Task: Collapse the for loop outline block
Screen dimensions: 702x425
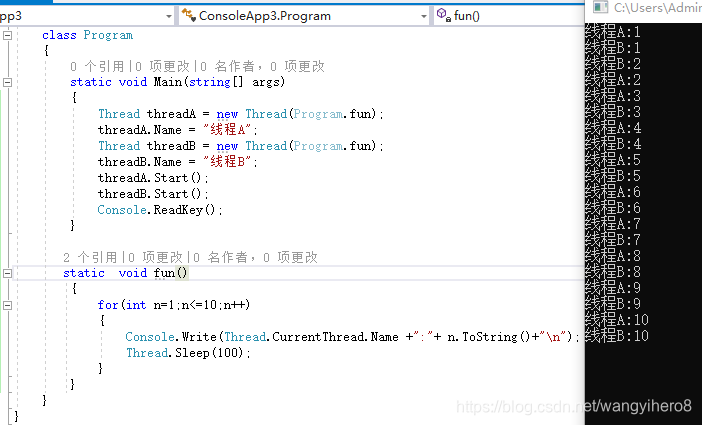Action: coord(8,305)
